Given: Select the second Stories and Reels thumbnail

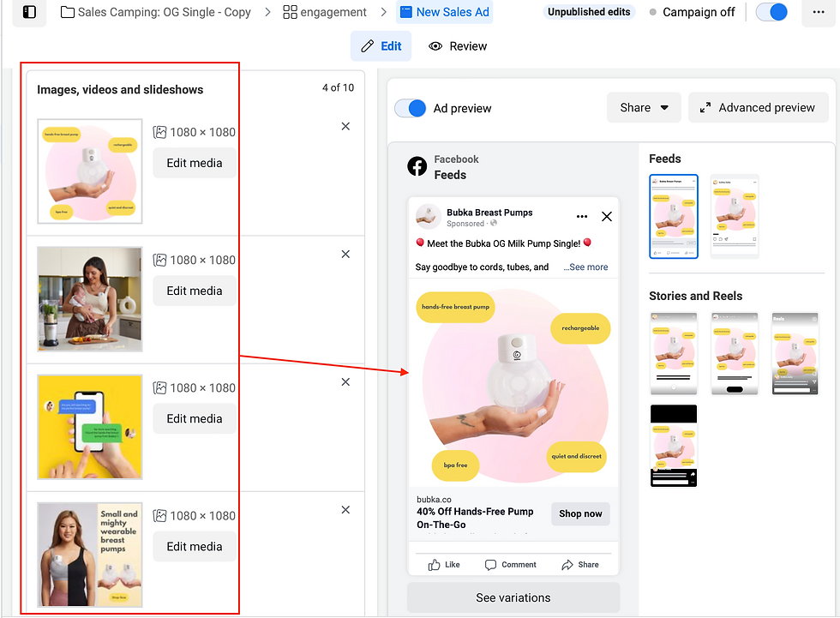Looking at the screenshot, I should (x=735, y=354).
